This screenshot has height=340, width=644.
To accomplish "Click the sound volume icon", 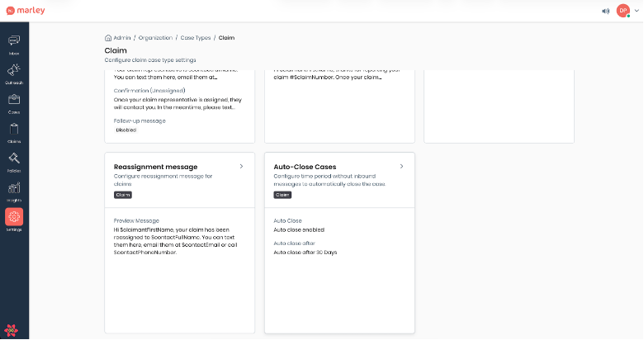I will click(x=606, y=11).
